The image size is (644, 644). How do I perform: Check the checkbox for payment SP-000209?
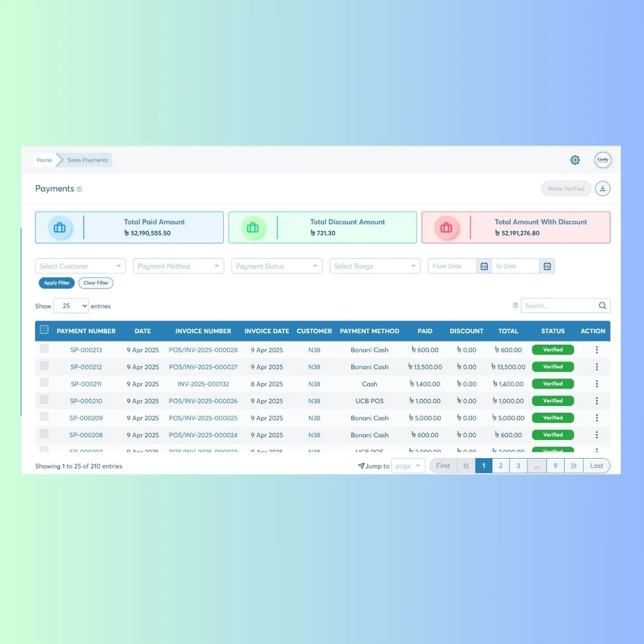tap(44, 416)
